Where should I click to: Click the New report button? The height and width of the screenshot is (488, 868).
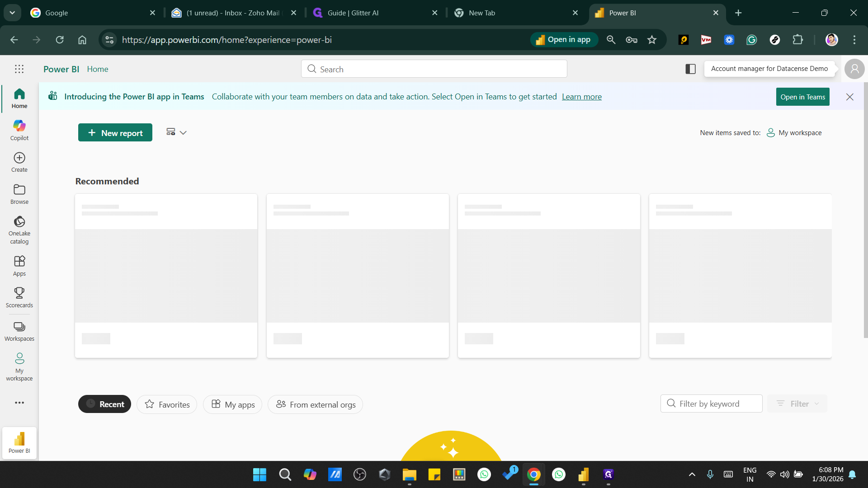click(115, 132)
